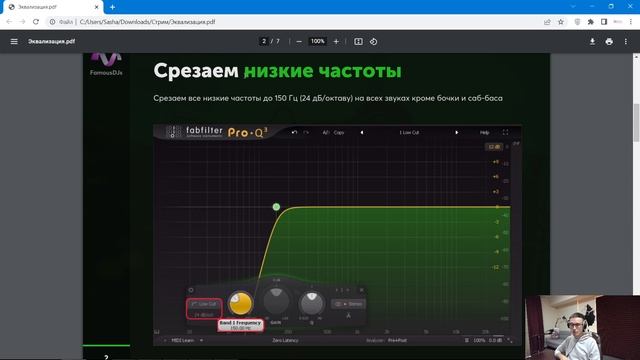
Task: Close the band controls with the X
Action: pos(361,290)
